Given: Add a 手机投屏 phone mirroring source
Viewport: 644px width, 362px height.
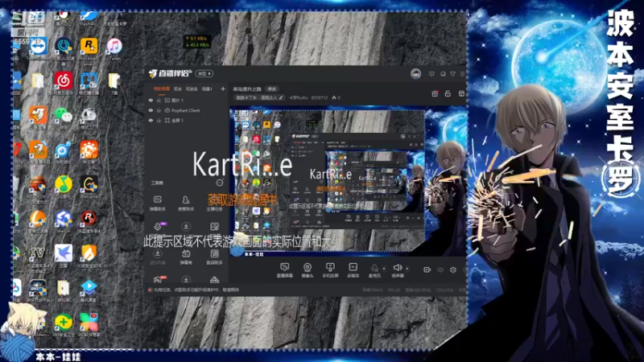Looking at the screenshot, I should [330, 270].
